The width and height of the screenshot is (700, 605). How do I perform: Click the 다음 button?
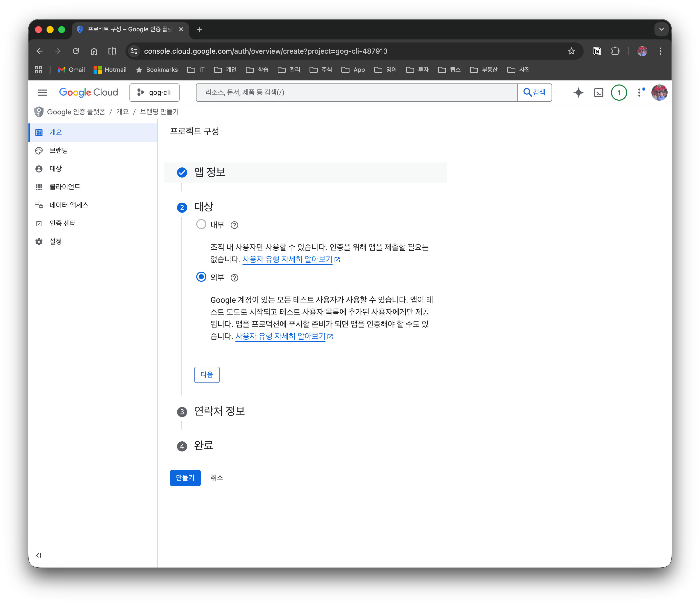pyautogui.click(x=207, y=375)
